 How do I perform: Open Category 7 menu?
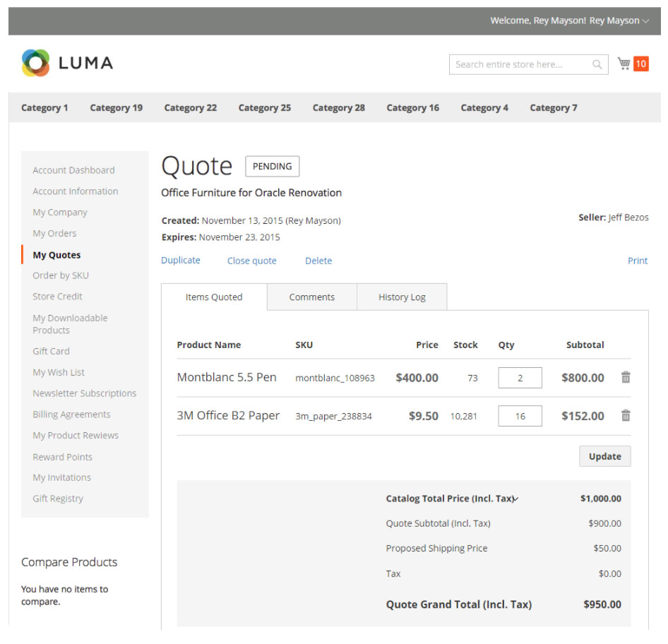(554, 108)
